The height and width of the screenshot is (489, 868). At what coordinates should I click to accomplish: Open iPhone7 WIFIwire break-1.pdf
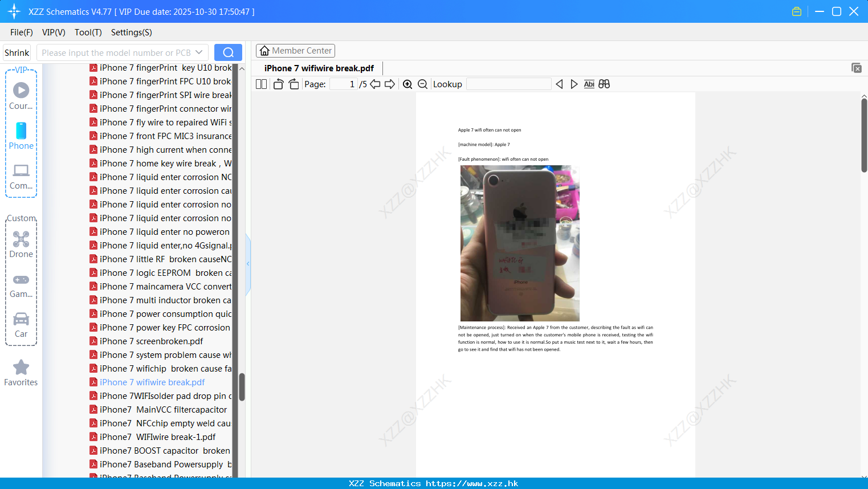pyautogui.click(x=153, y=437)
